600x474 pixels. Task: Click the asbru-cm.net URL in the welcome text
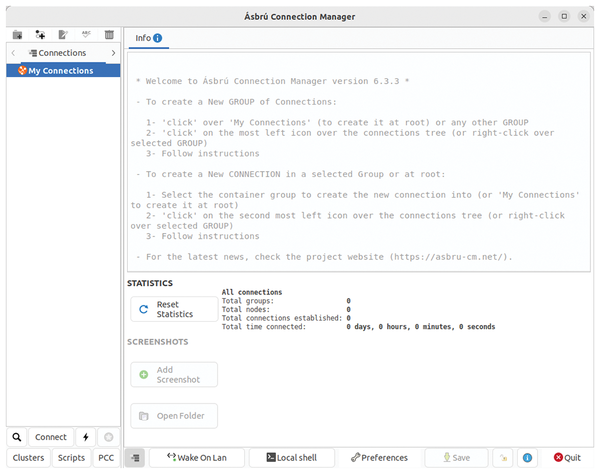[x=450, y=257]
